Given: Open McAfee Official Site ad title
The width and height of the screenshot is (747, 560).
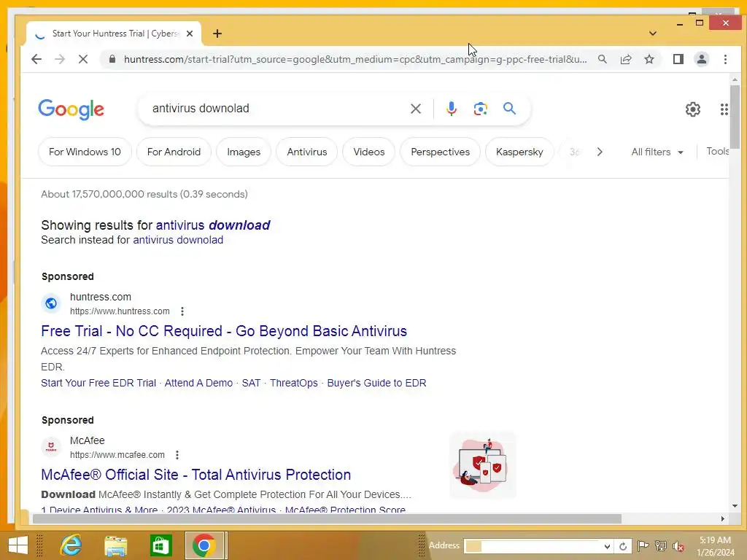Looking at the screenshot, I should click(x=196, y=475).
